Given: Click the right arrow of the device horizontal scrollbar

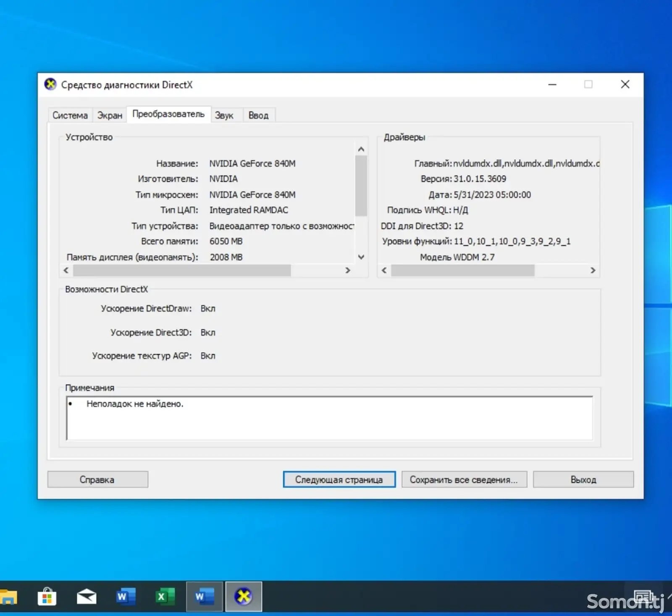Looking at the screenshot, I should [x=348, y=270].
